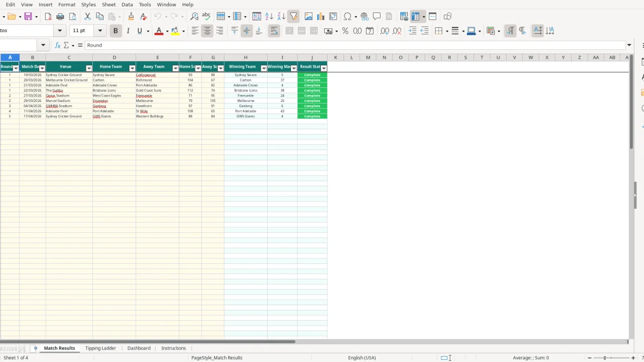Open the print preview
This screenshot has height=362, width=644.
73,17
